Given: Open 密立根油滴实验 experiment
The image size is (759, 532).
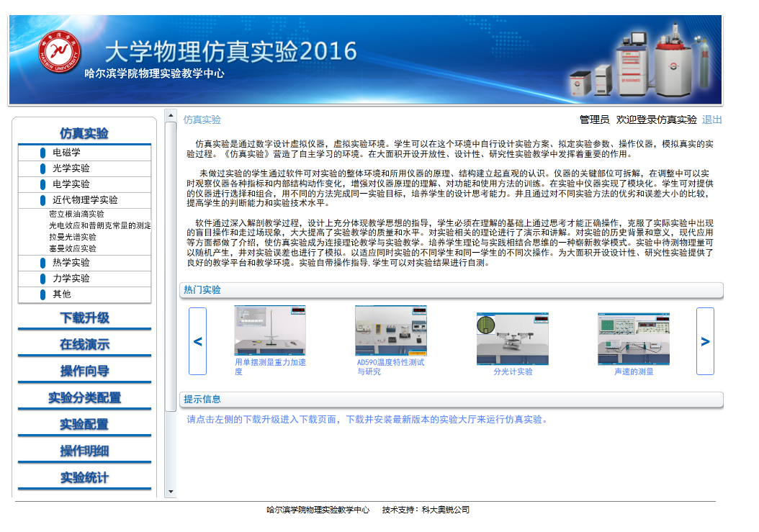Looking at the screenshot, I should click(x=76, y=214).
